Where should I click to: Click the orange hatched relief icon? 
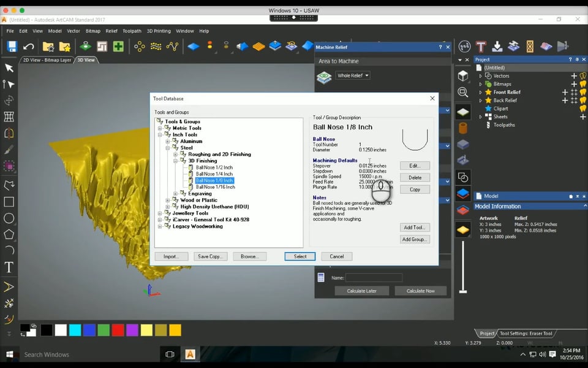[258, 47]
